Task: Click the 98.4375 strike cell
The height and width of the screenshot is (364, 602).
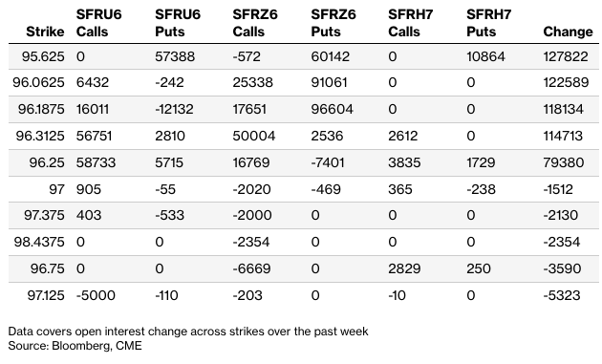Action: click(39, 242)
